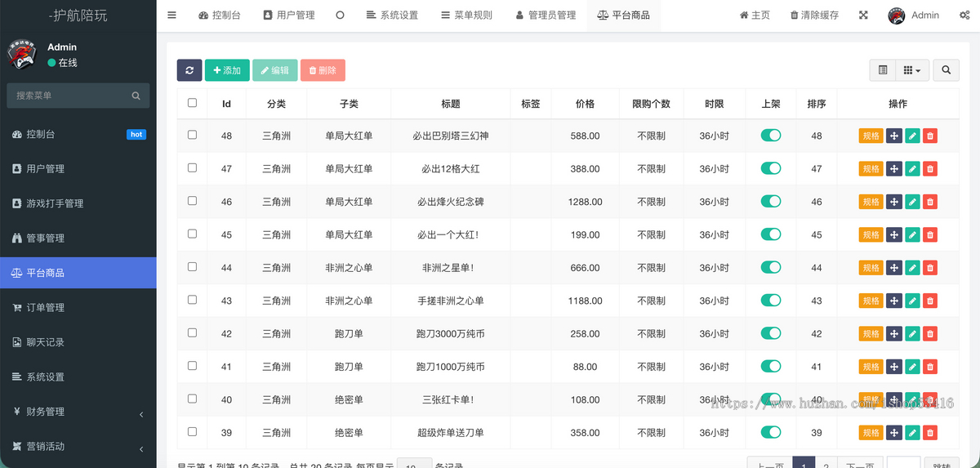Click the refresh table button icon

pyautogui.click(x=189, y=70)
